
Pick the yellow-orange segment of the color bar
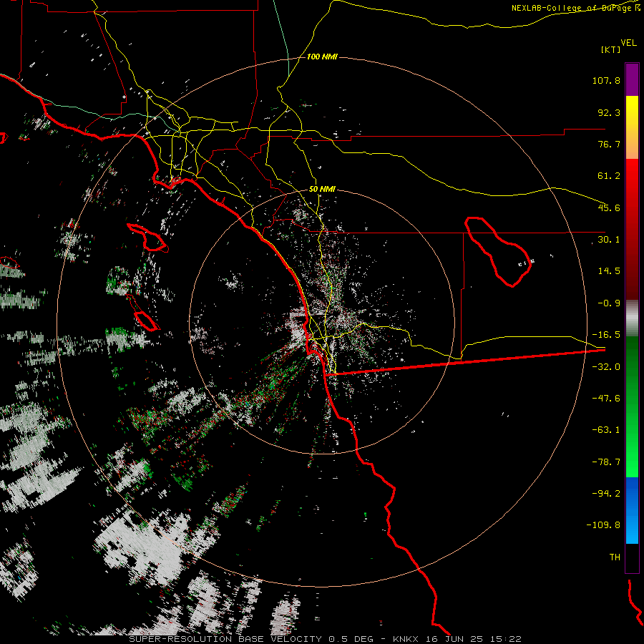point(632,127)
